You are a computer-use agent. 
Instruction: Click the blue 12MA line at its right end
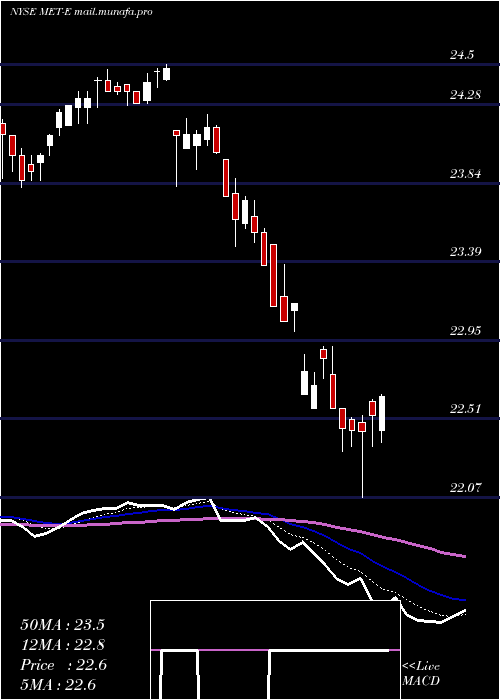(x=463, y=600)
